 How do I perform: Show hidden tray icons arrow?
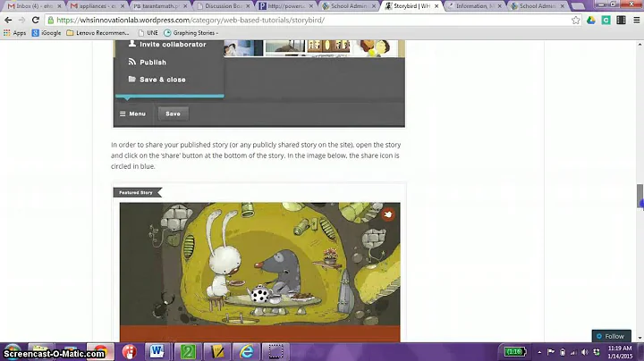(x=539, y=352)
